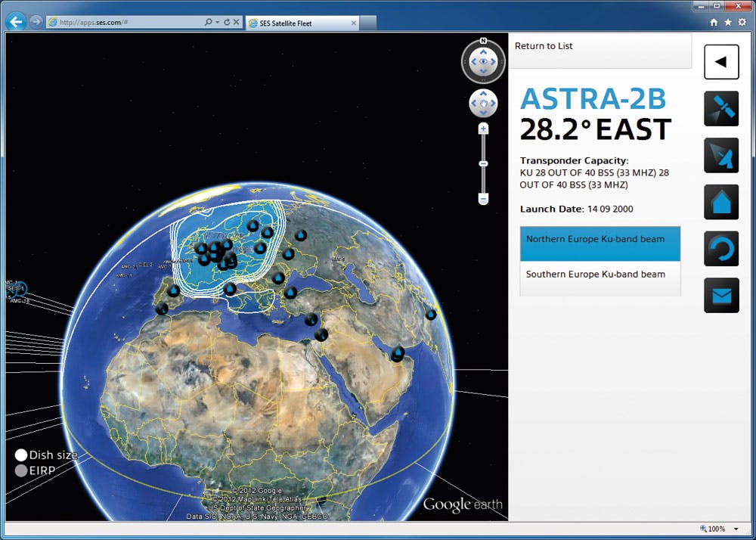Open the satellite icon in the sidebar
Screen dimensions: 756x540
click(721, 108)
